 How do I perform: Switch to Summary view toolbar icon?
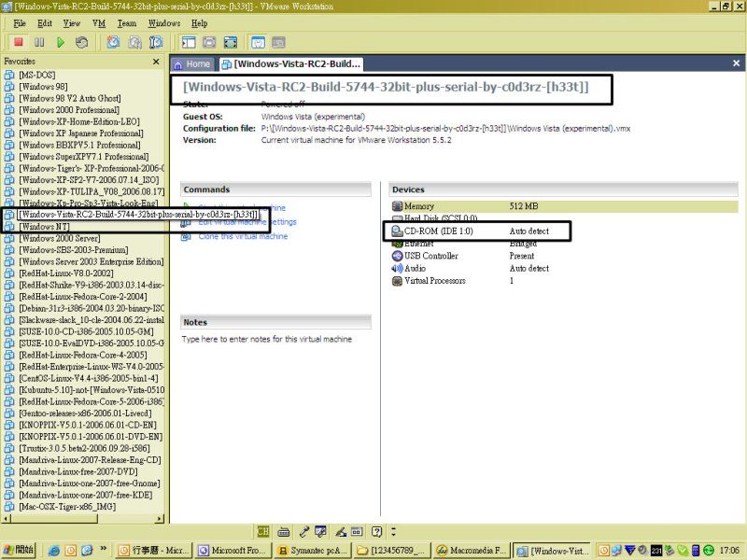(258, 42)
